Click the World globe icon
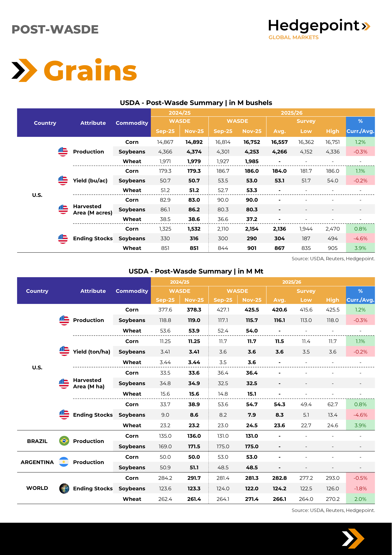Screen dimensions: 392x555 pyautogui.click(x=64, y=488)
